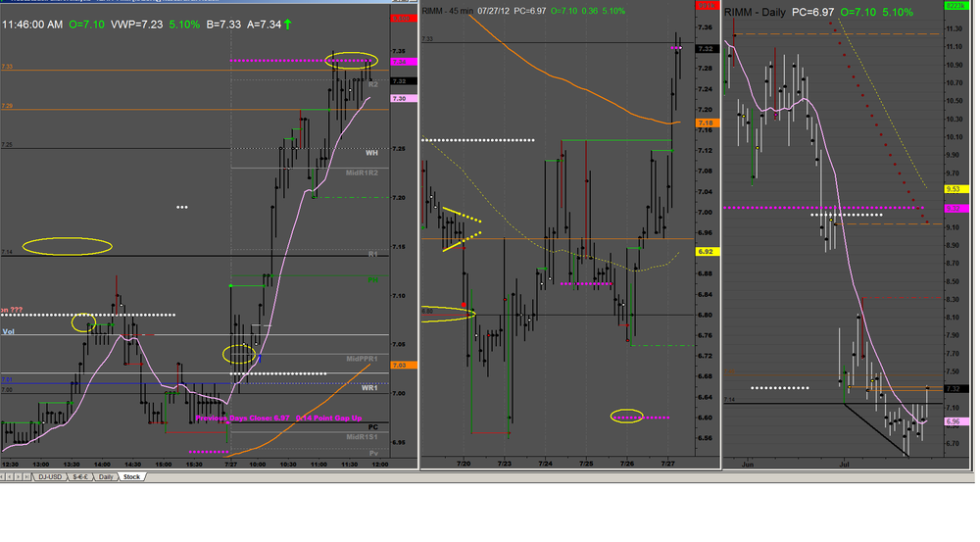
Task: Select the Stock tab
Action: pyautogui.click(x=132, y=477)
